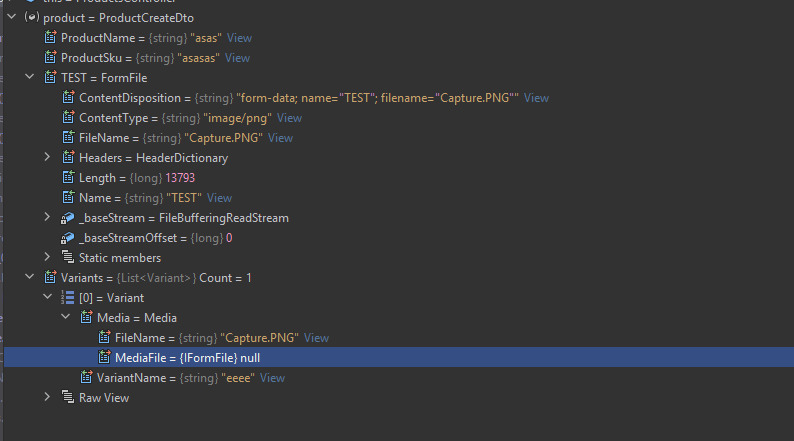The height and width of the screenshot is (441, 794).
Task: Click the property icon beside Variants
Action: 50,277
